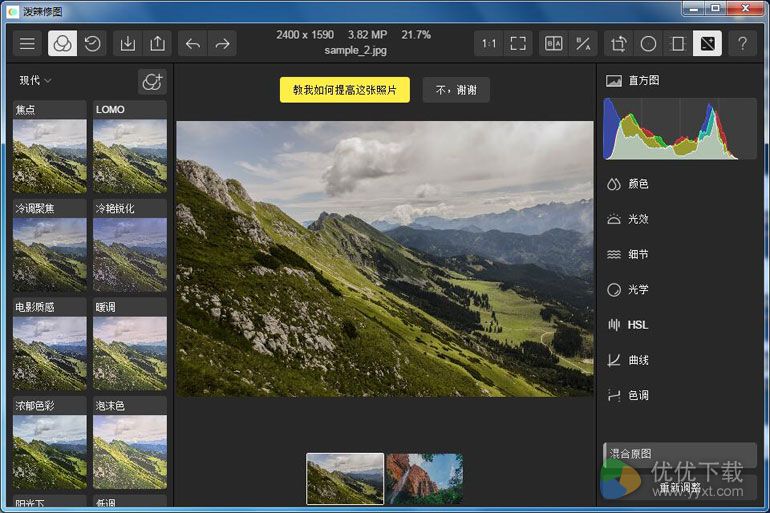Collapse the 直方图 histogram section

(x=632, y=81)
